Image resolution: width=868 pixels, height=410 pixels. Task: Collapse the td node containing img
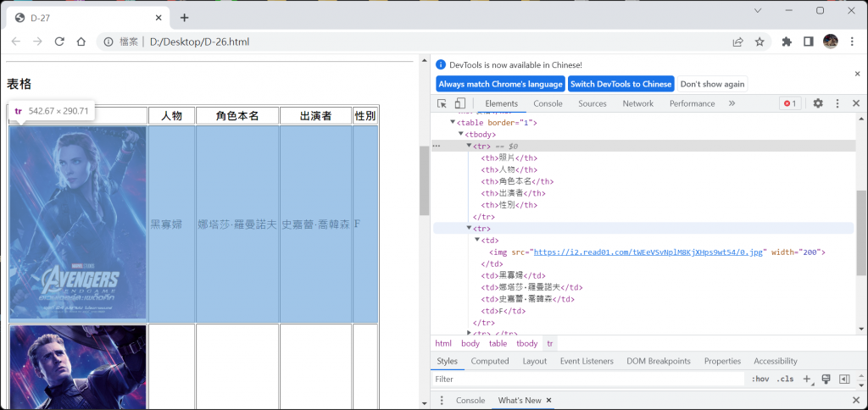(477, 240)
